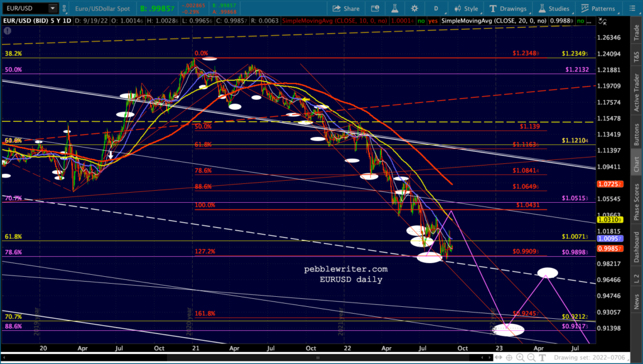Click the bid price B: .99857
This screenshot has width=643, height=364.
pos(157,8)
